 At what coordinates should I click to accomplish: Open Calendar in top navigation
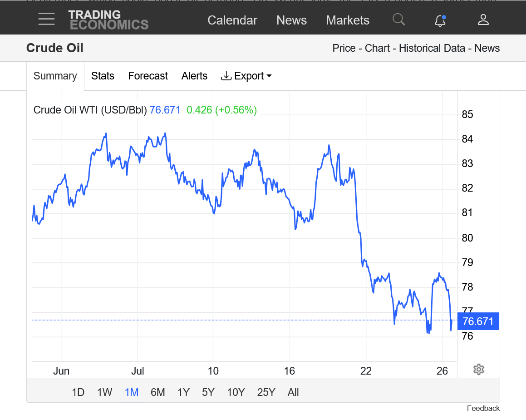click(x=232, y=20)
